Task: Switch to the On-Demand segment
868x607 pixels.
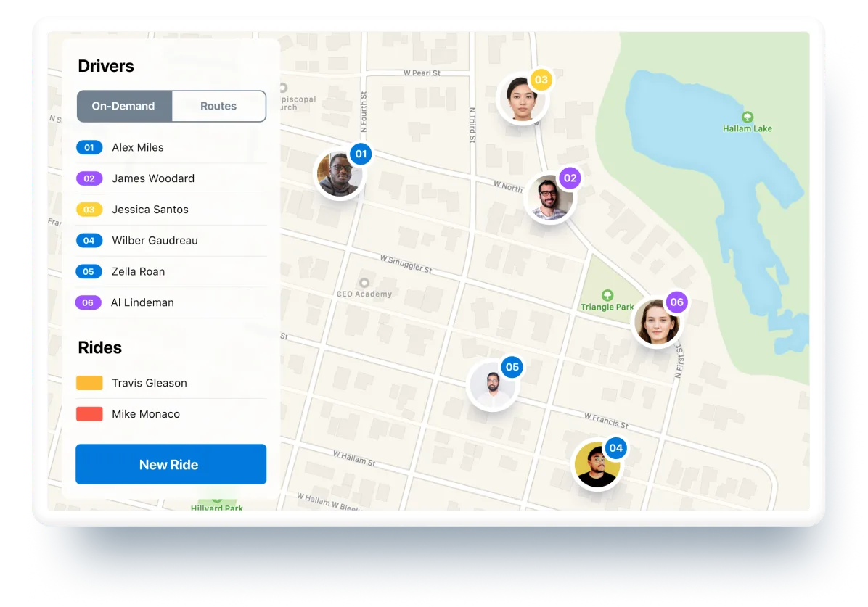Action: pyautogui.click(x=124, y=106)
